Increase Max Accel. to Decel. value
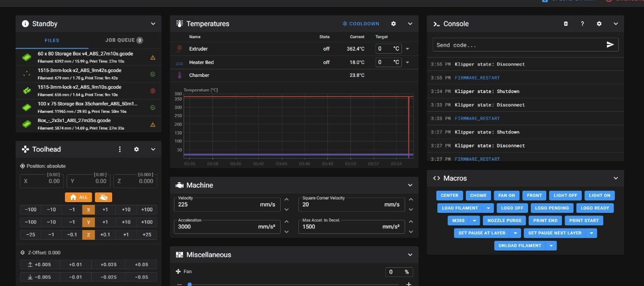 coord(411,222)
